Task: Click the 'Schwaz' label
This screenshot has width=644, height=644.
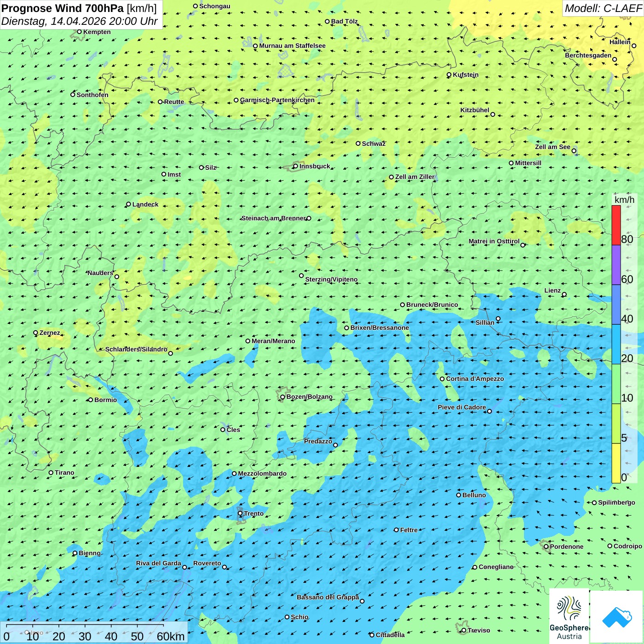Action: pos(374,144)
